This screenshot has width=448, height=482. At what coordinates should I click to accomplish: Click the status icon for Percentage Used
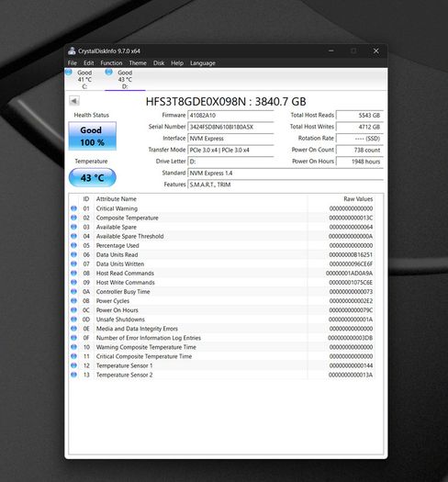click(73, 245)
